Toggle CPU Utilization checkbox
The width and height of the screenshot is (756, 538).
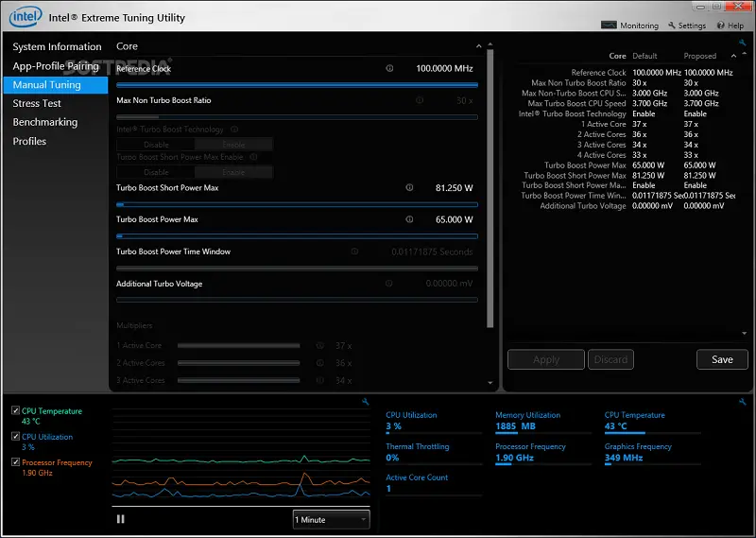coord(15,436)
